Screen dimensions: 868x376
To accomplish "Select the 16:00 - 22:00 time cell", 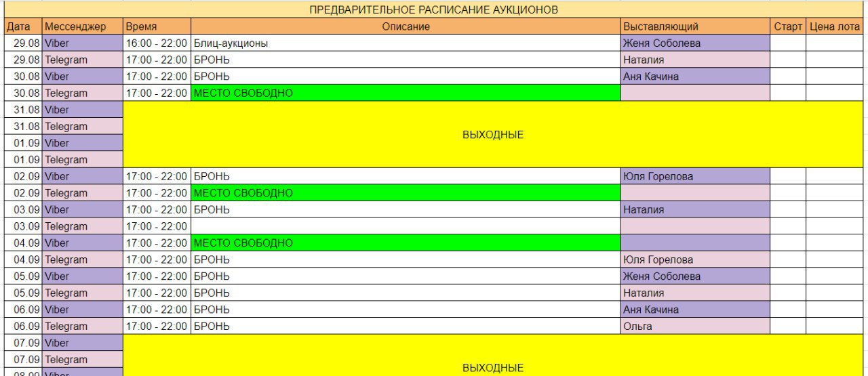I will (157, 43).
